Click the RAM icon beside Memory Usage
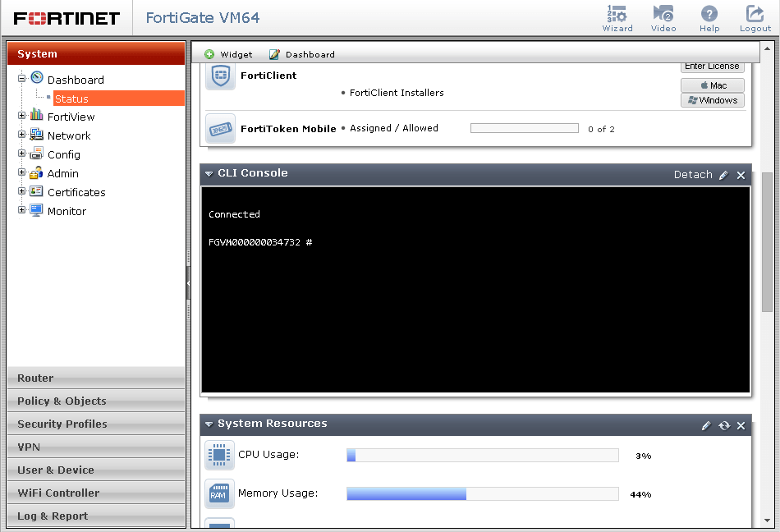Screen dimensions: 780x532 coord(219,494)
